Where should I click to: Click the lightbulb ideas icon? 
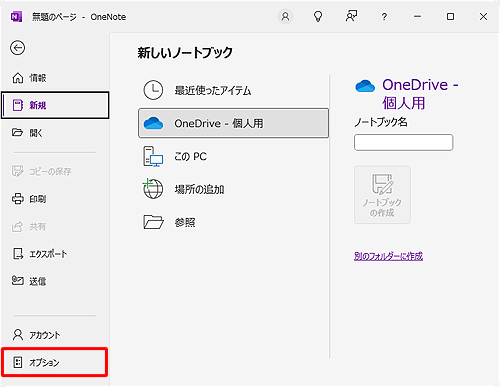318,16
